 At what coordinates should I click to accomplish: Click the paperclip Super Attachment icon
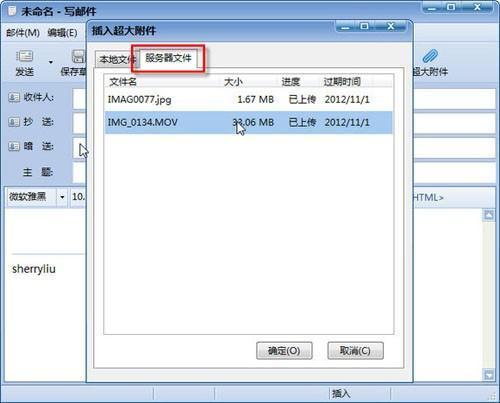tap(430, 56)
